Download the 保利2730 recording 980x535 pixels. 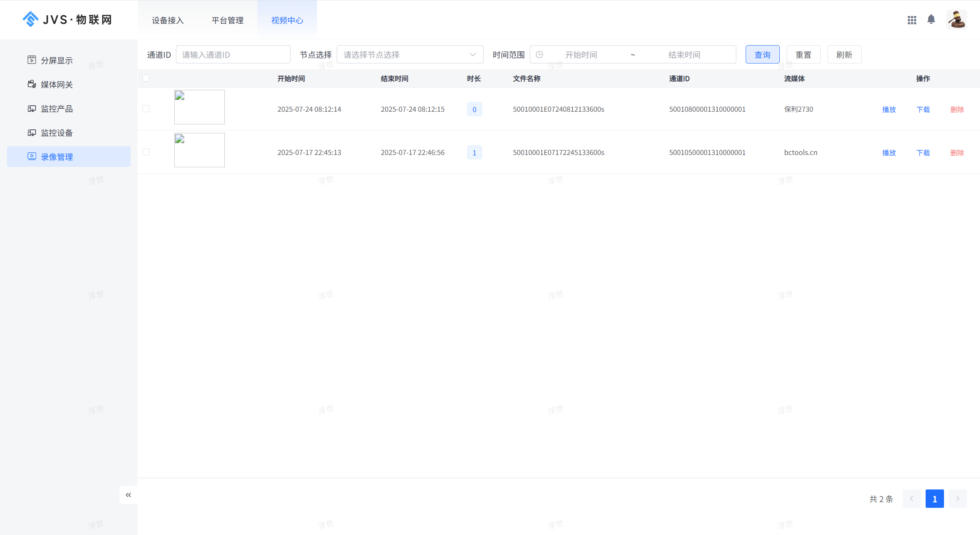pyautogui.click(x=923, y=109)
